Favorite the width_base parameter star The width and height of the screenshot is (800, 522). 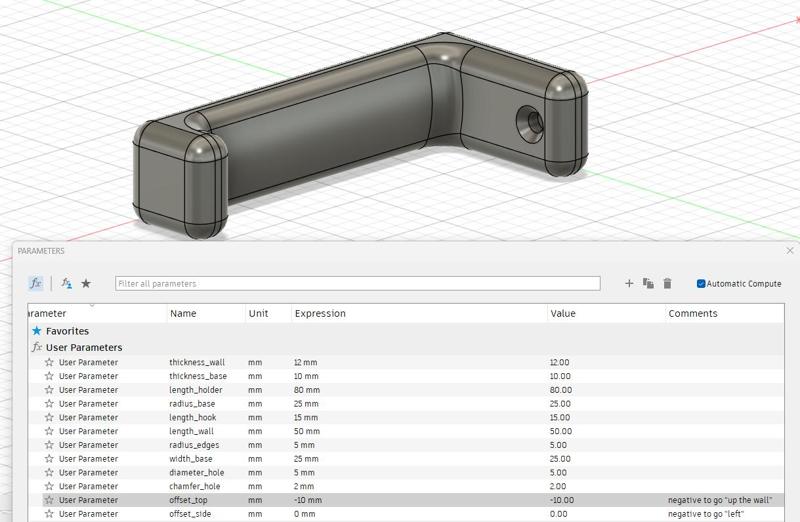49,459
